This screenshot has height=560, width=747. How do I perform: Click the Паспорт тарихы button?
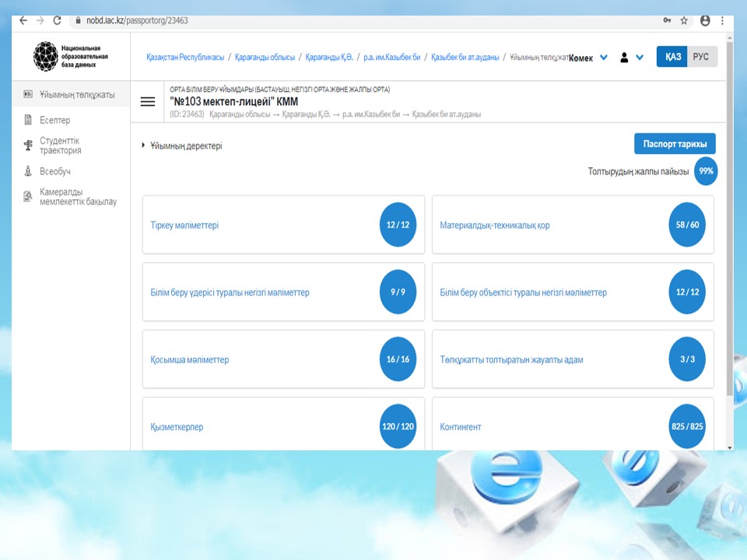[675, 144]
